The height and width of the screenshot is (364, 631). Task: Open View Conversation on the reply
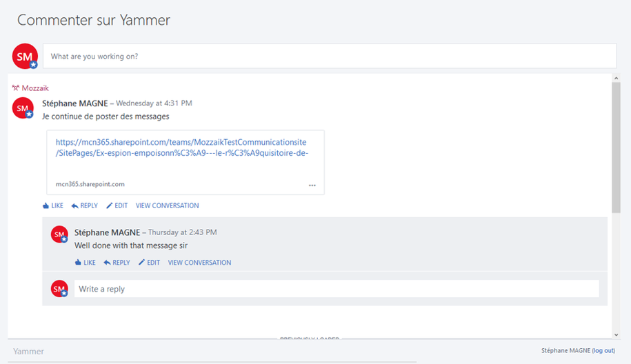click(x=199, y=262)
